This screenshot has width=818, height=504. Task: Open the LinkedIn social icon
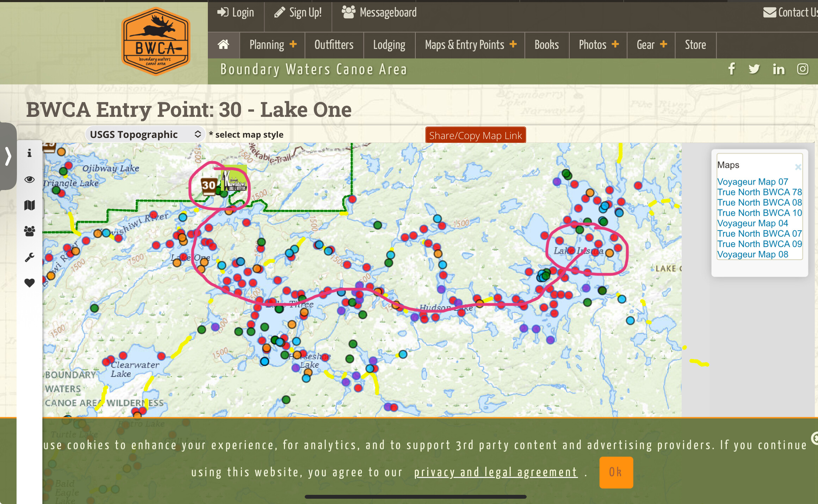779,69
